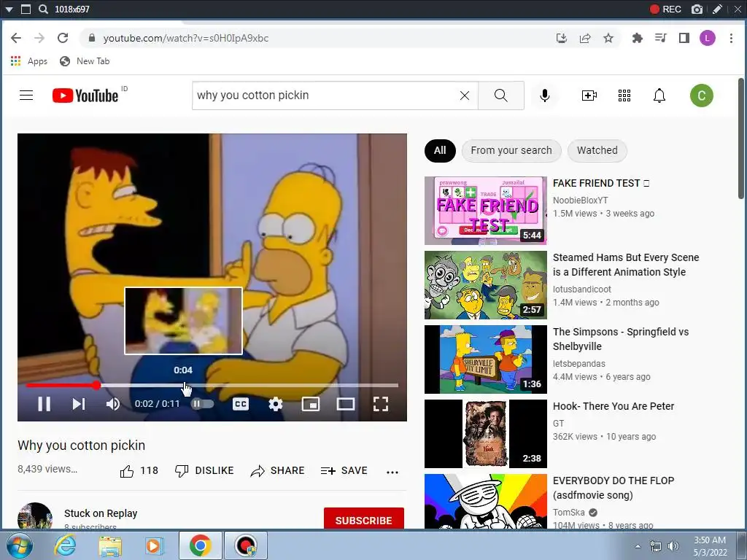747x560 pixels.
Task: Select the From your search chip
Action: (511, 150)
